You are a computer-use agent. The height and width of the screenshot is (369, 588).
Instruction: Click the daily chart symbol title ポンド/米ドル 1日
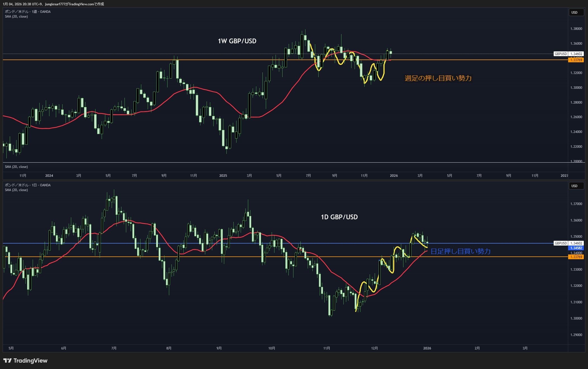27,185
